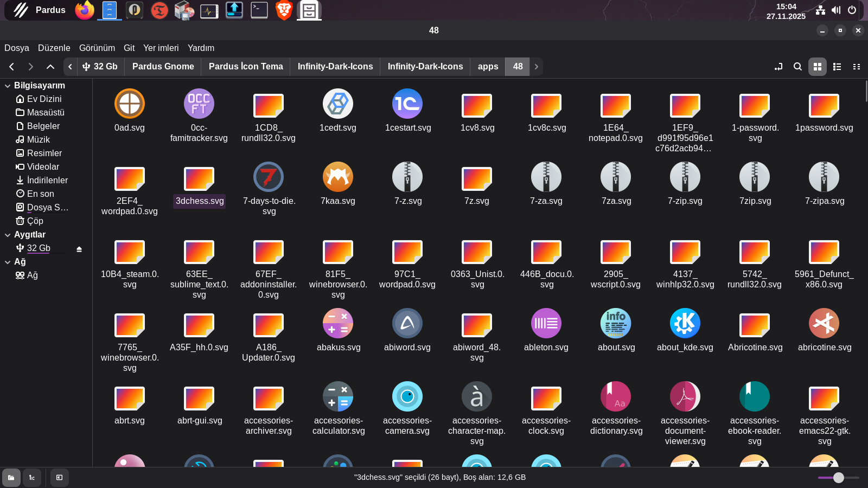The height and width of the screenshot is (488, 868).
Task: Open the Yer imleri menu
Action: 161,48
